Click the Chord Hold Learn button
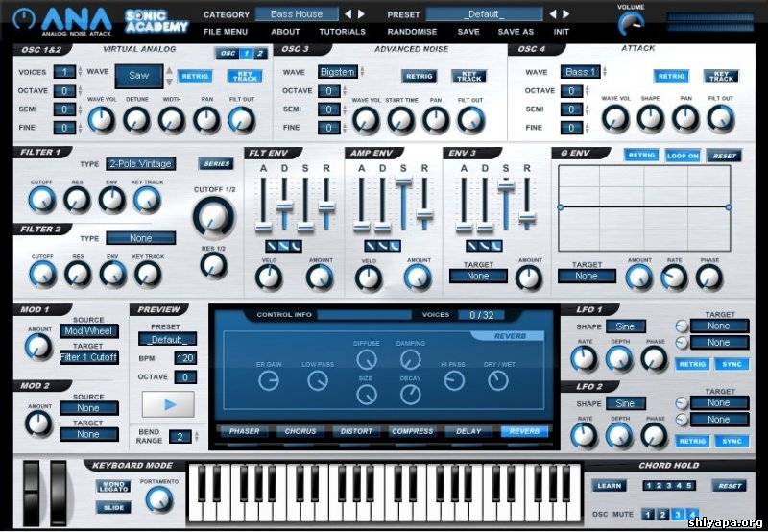The height and width of the screenshot is (532, 768). 608,486
